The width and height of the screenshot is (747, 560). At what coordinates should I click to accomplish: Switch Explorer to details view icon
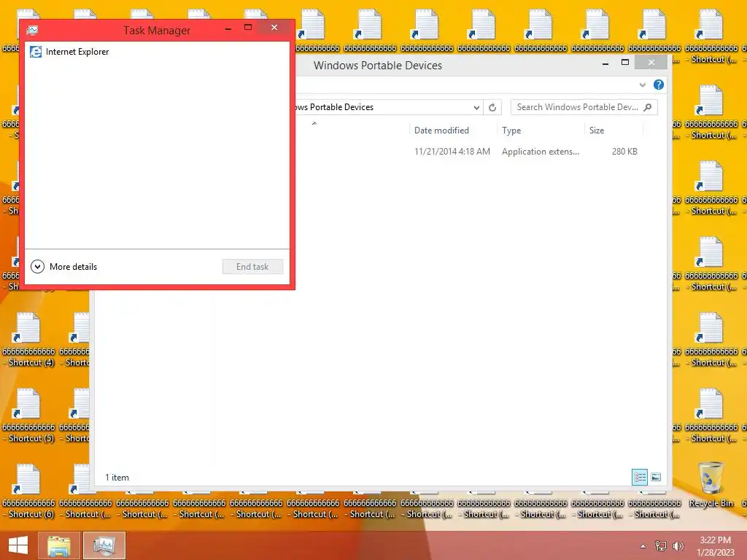pos(640,477)
